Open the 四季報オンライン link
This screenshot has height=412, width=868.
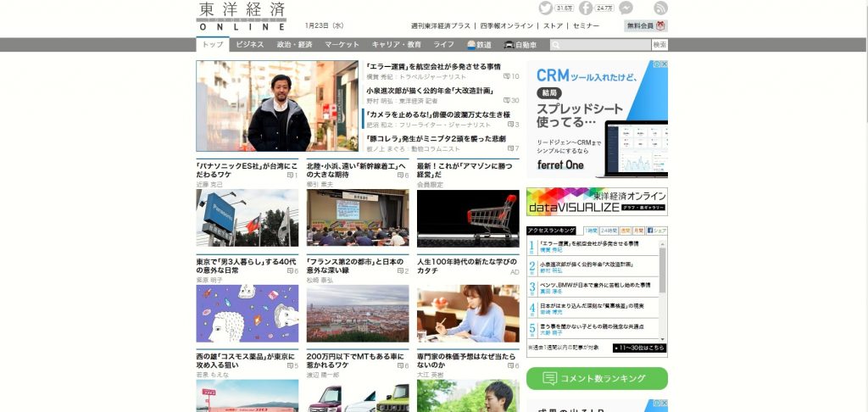(x=507, y=25)
